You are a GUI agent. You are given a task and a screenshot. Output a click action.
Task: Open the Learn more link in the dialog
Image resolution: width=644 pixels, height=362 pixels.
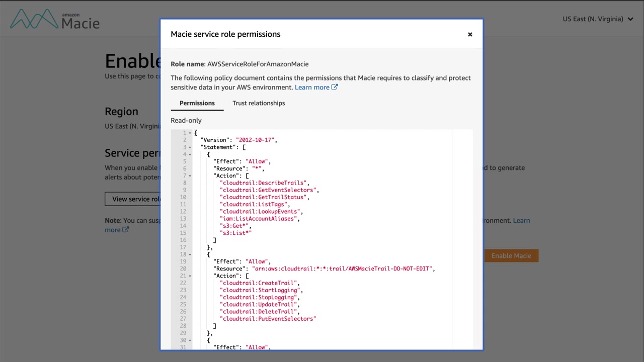point(312,87)
